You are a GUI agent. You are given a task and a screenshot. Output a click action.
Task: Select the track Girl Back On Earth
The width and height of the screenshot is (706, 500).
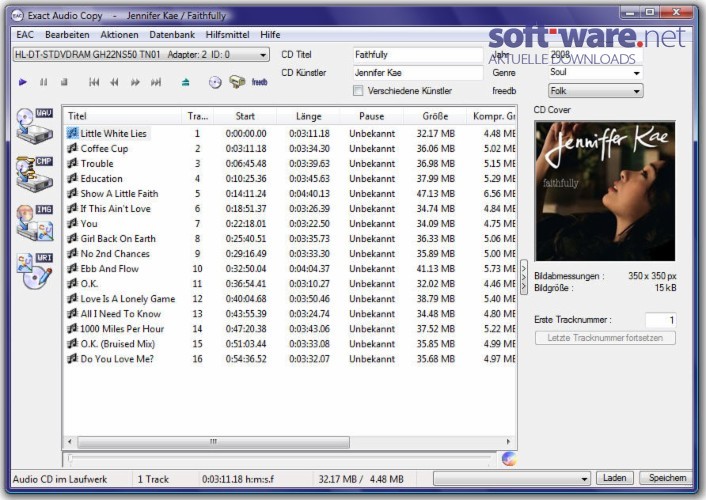tap(118, 239)
